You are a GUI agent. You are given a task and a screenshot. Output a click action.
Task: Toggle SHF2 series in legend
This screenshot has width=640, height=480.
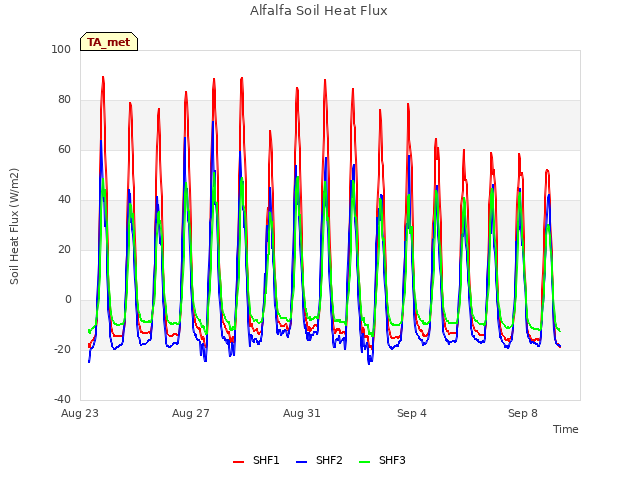[320, 460]
